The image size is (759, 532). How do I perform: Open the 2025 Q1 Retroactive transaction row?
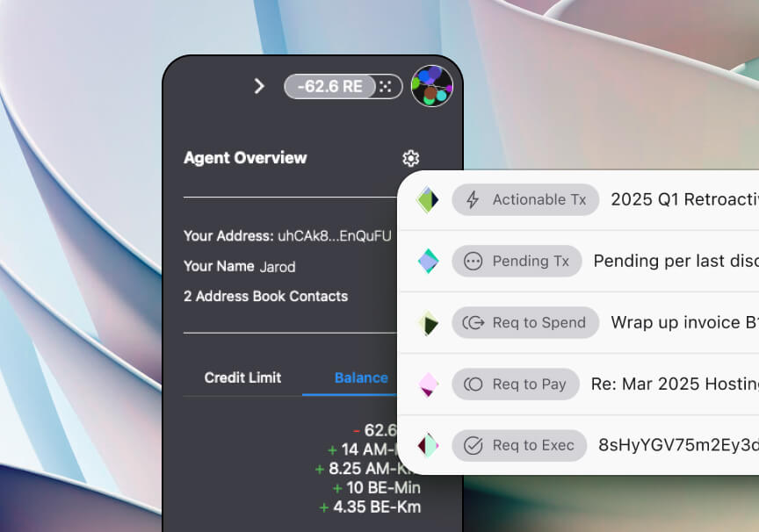click(683, 199)
